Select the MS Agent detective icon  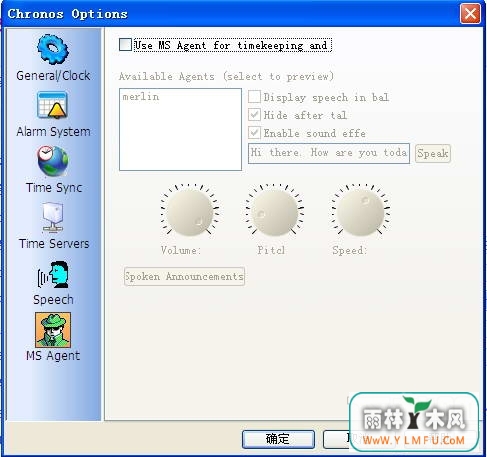(53, 330)
